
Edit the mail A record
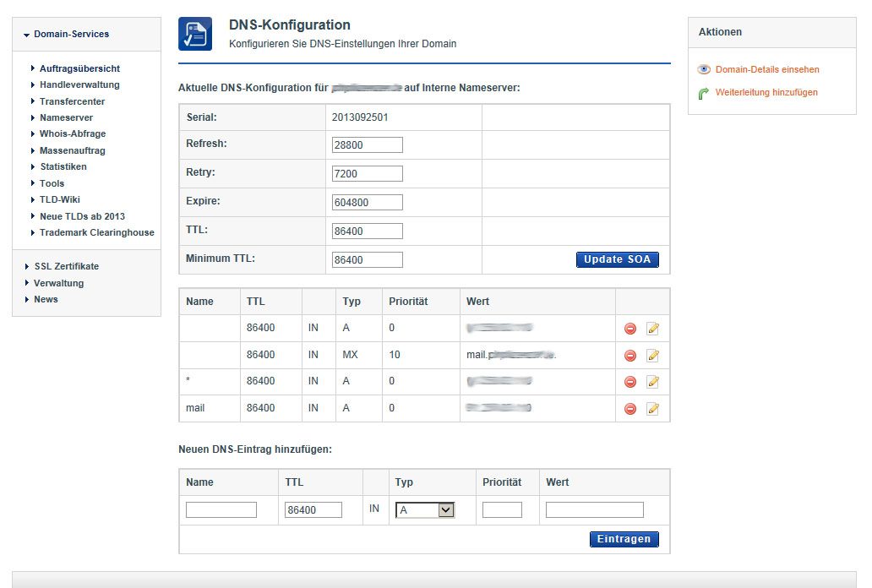coord(652,409)
